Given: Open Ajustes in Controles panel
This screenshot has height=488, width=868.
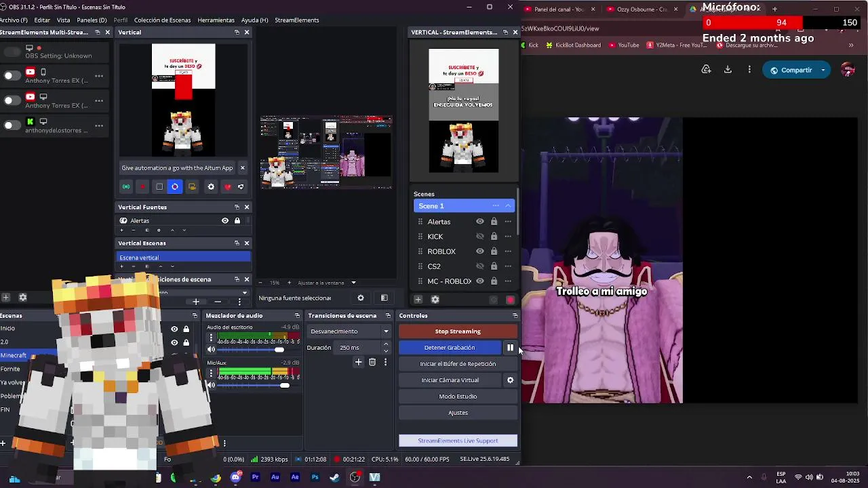Looking at the screenshot, I should 458,413.
